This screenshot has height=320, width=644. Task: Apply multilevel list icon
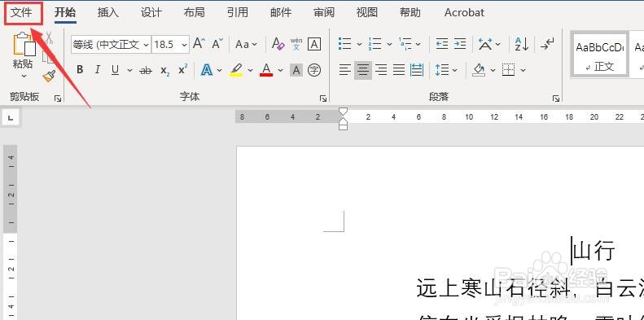405,43
